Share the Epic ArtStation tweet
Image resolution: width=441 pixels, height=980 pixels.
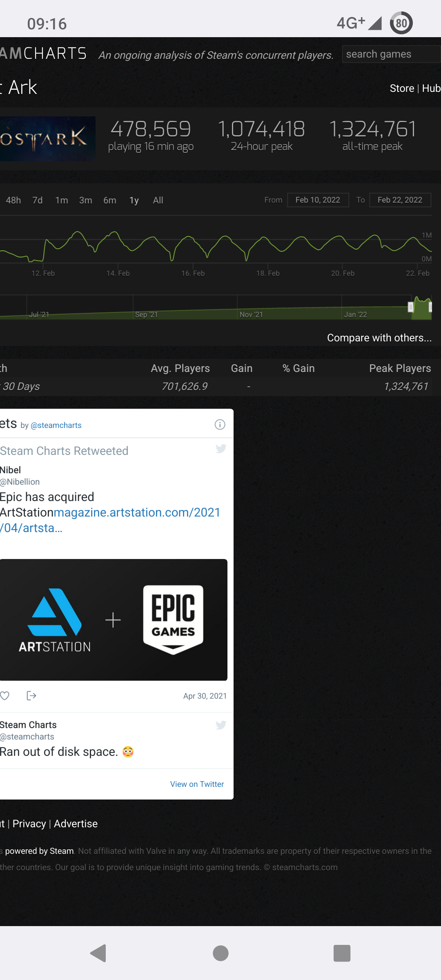[31, 695]
